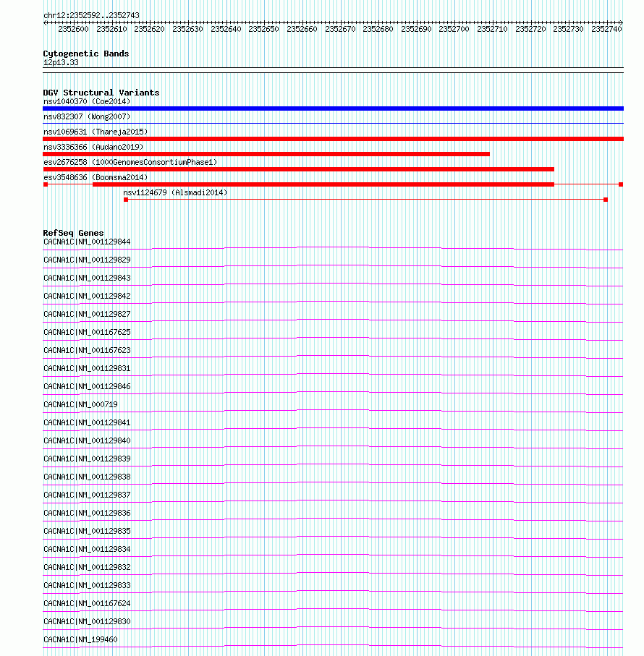This screenshot has height=656, width=644.
Task: Click ruler position 2352600
Action: (73, 29)
